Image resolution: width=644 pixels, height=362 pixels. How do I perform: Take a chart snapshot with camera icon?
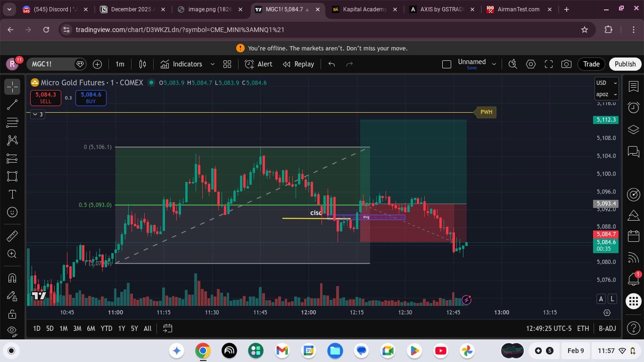566,64
